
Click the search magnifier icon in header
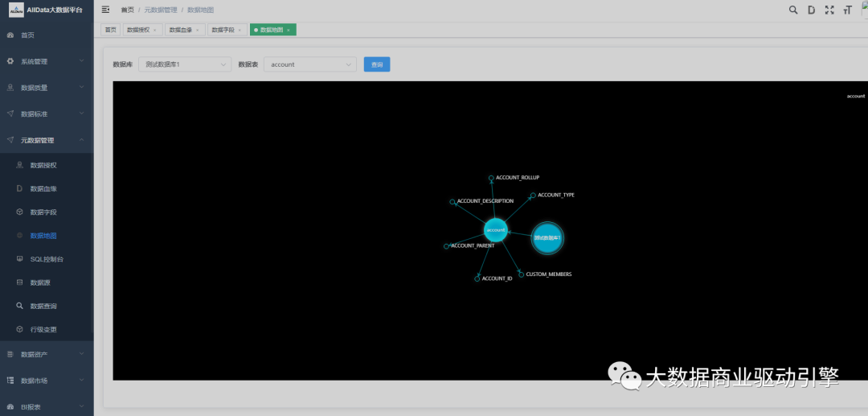(x=793, y=10)
